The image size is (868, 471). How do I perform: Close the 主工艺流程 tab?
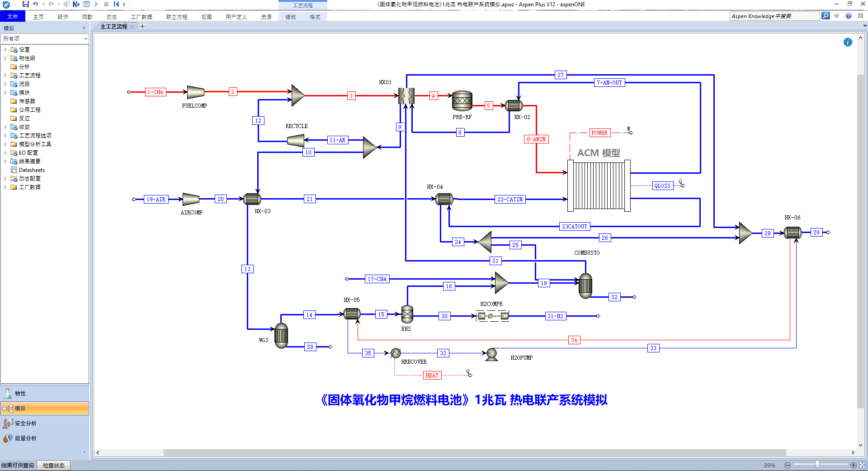coord(132,27)
